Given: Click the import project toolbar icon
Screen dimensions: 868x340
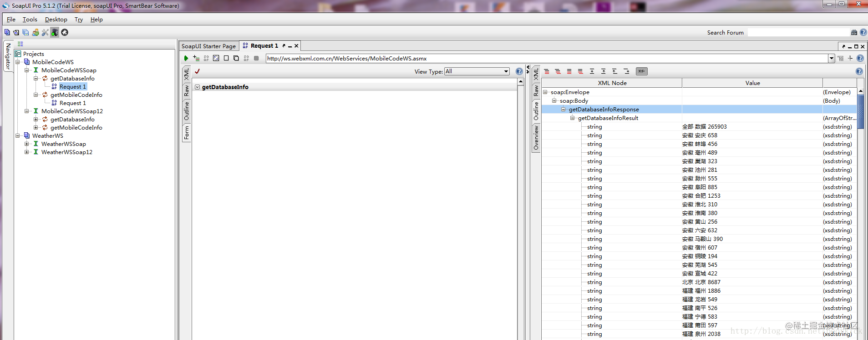Looking at the screenshot, I should 16,32.
